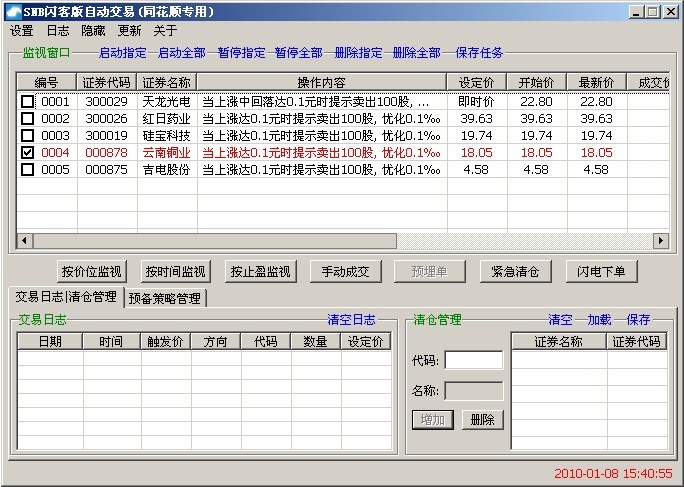Click the 操作内容 column header
This screenshot has height=487, width=684.
coord(321,82)
